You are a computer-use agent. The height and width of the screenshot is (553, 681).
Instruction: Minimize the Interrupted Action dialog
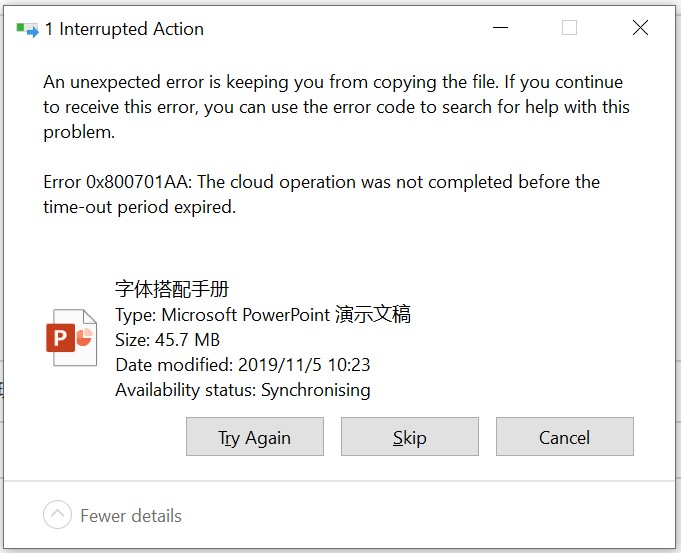(x=498, y=28)
